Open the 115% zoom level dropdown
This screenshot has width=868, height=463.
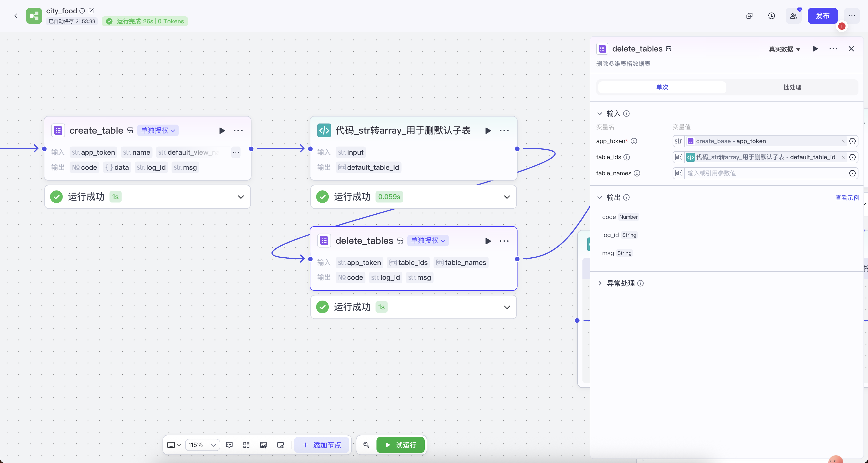202,445
